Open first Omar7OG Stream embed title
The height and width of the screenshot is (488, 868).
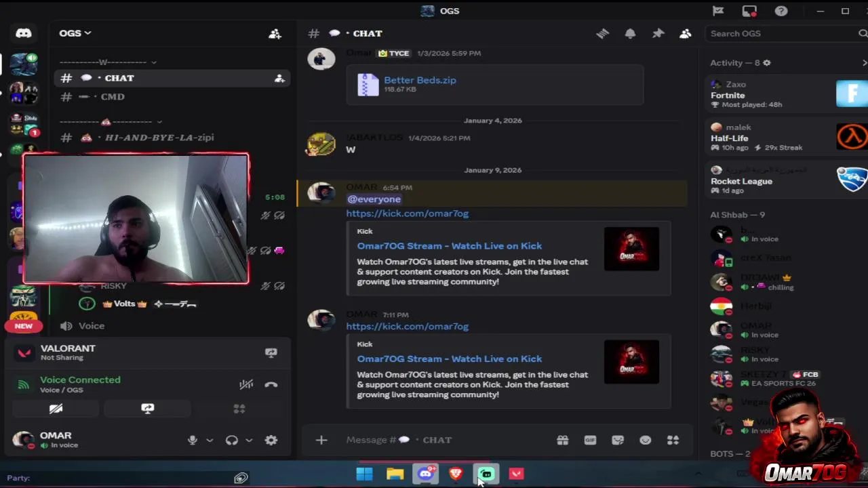pyautogui.click(x=449, y=246)
